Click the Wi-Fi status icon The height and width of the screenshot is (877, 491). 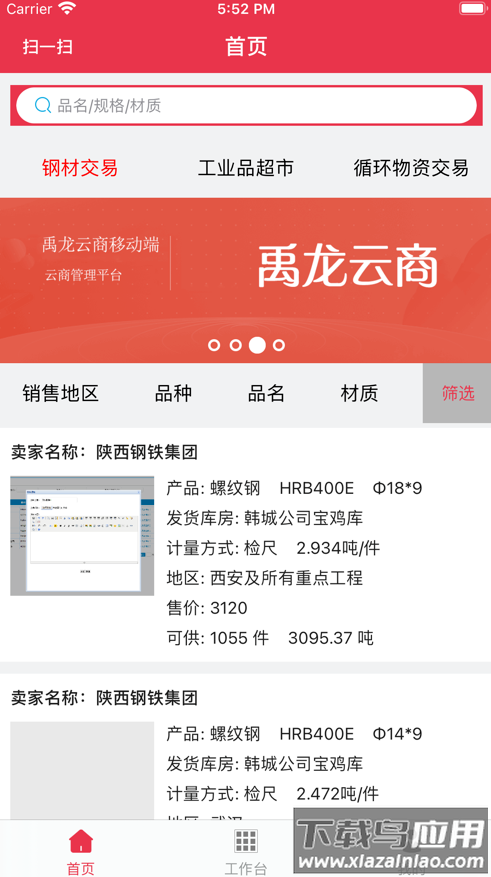click(67, 8)
